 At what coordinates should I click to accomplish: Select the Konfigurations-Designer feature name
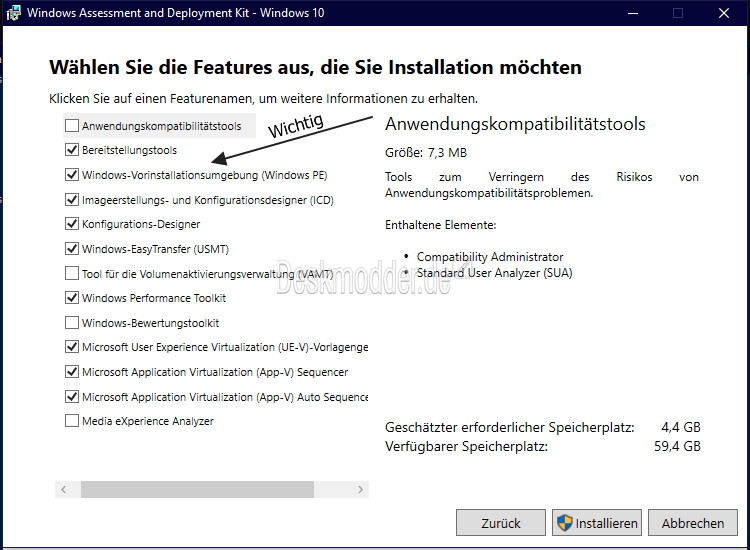pos(141,224)
